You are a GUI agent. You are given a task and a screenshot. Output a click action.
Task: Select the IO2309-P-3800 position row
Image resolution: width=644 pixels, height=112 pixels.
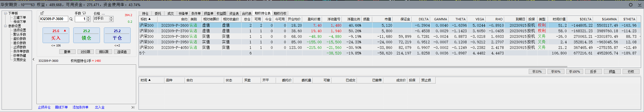[x=390, y=36]
